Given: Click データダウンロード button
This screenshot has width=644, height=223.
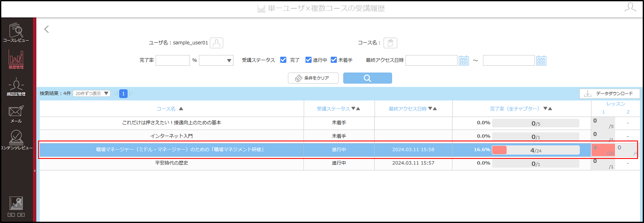Looking at the screenshot, I should click(610, 94).
